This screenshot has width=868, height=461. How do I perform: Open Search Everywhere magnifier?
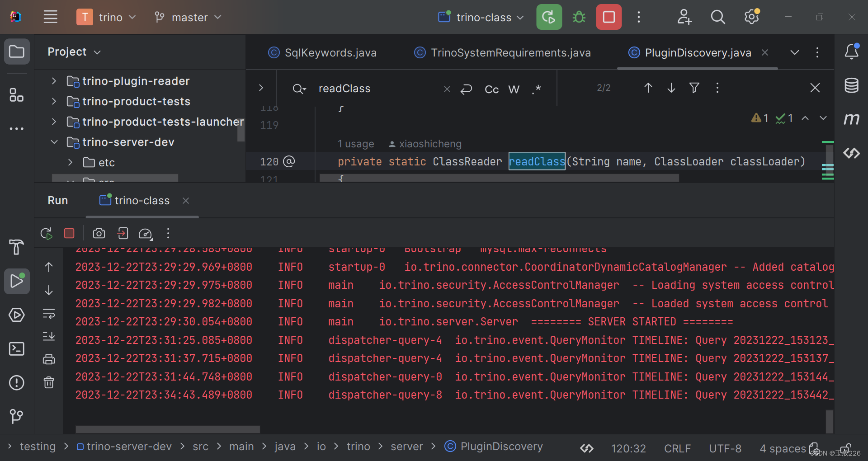(x=717, y=17)
